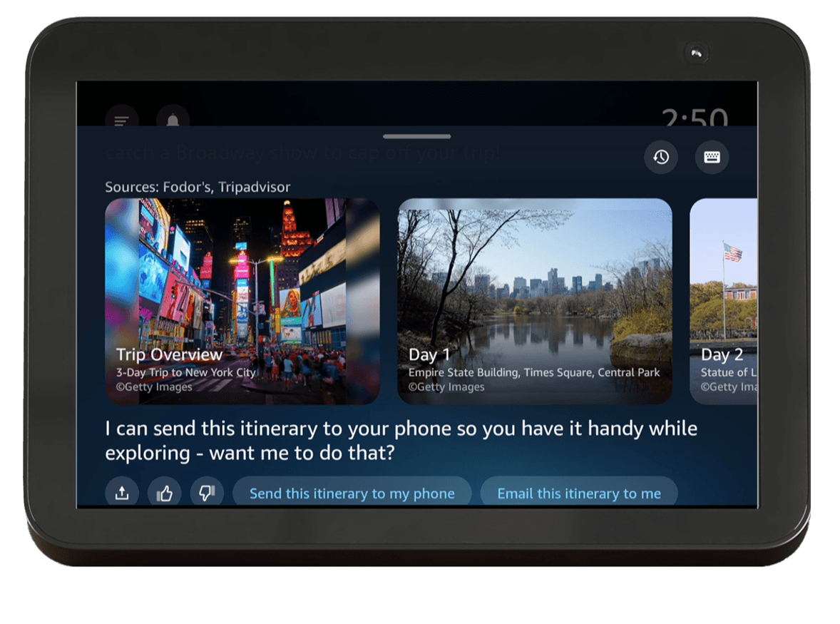Open the hamburger menu icon
Image resolution: width=840 pixels, height=624 pixels.
(122, 119)
